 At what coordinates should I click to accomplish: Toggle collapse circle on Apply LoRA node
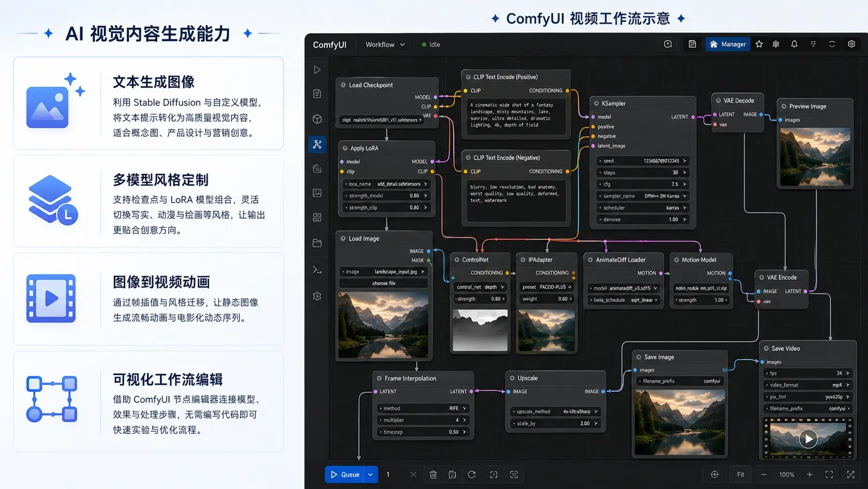click(x=345, y=148)
